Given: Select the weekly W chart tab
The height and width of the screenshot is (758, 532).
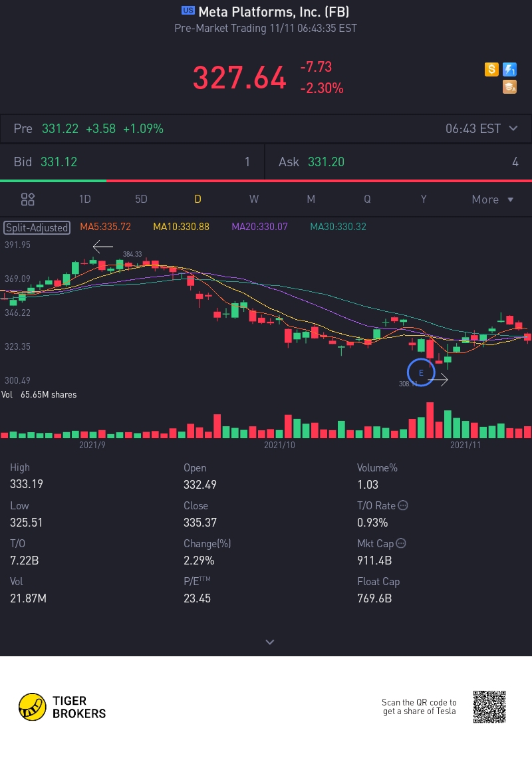Looking at the screenshot, I should click(254, 199).
